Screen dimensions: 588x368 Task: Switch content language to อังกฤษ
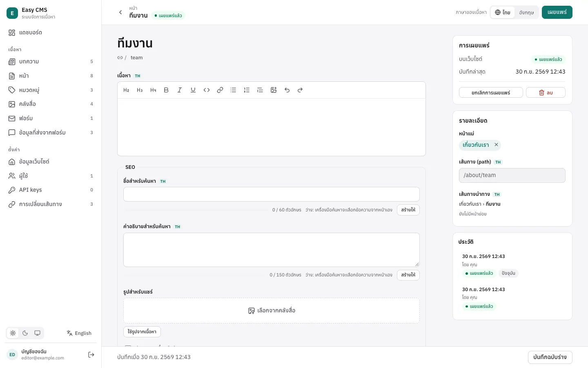526,12
